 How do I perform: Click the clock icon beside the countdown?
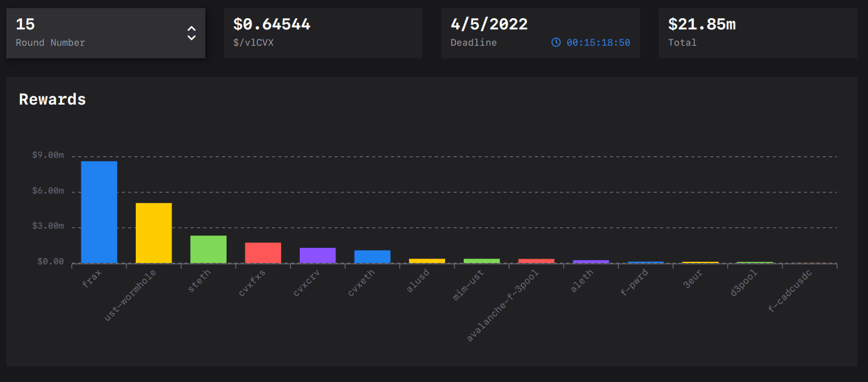point(556,43)
